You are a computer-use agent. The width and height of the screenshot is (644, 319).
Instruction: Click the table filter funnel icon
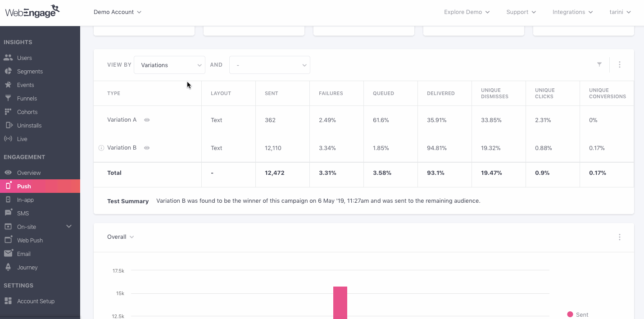(599, 64)
